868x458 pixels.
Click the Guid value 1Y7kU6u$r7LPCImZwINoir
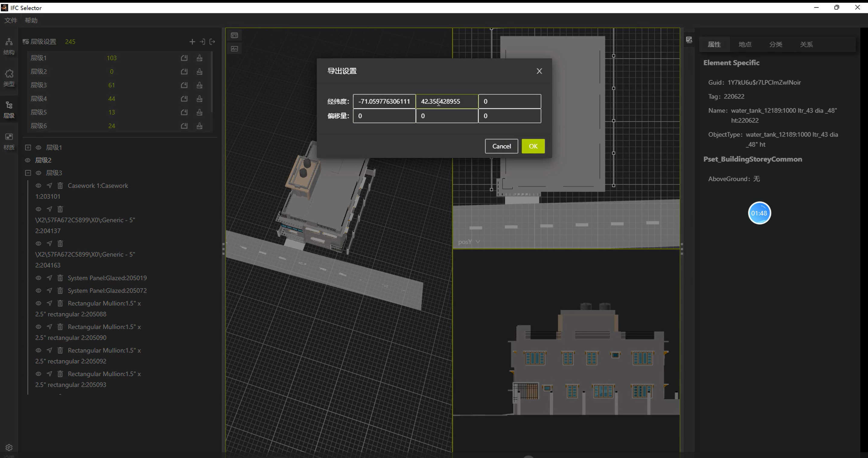(x=764, y=82)
